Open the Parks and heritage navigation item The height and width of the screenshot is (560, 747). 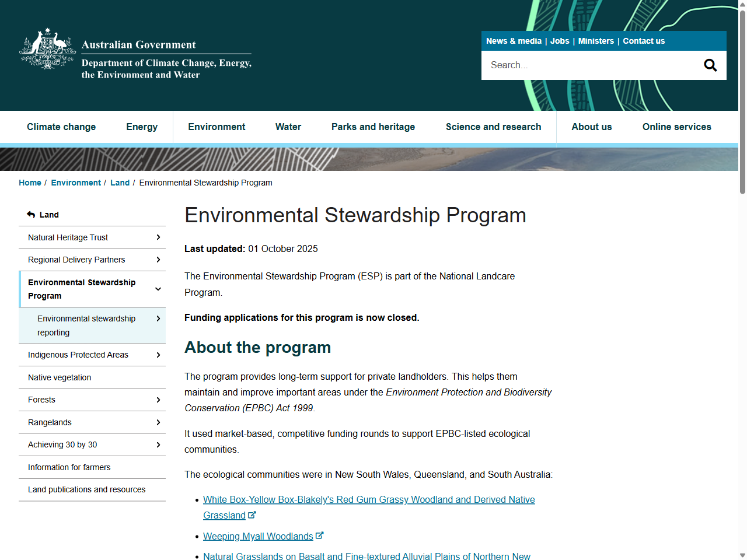click(373, 127)
